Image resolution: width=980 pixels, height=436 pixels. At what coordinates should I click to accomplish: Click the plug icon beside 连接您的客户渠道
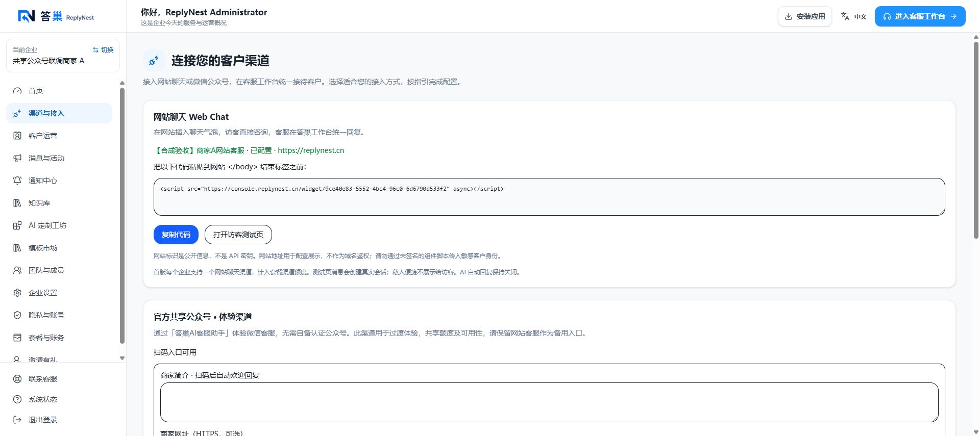pyautogui.click(x=154, y=61)
